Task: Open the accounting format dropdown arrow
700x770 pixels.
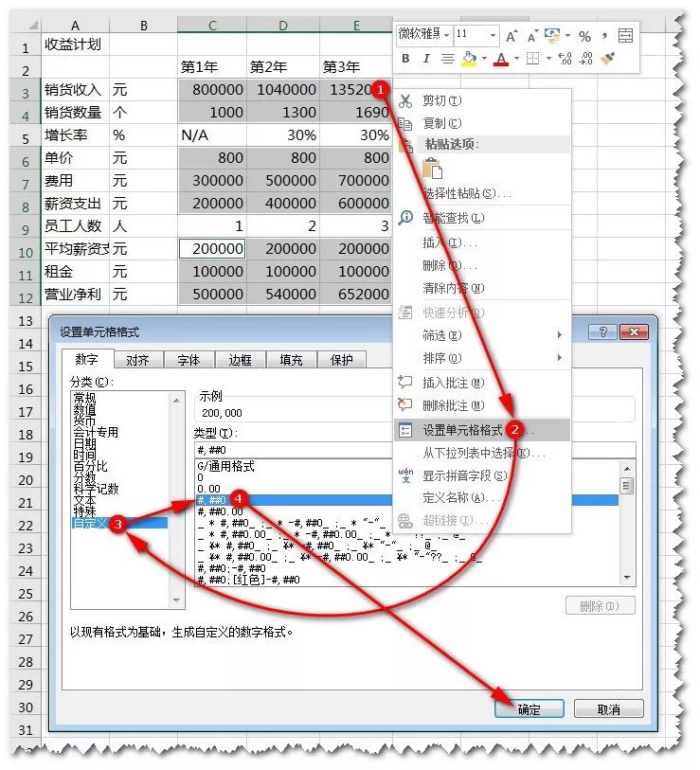Action: point(567,35)
